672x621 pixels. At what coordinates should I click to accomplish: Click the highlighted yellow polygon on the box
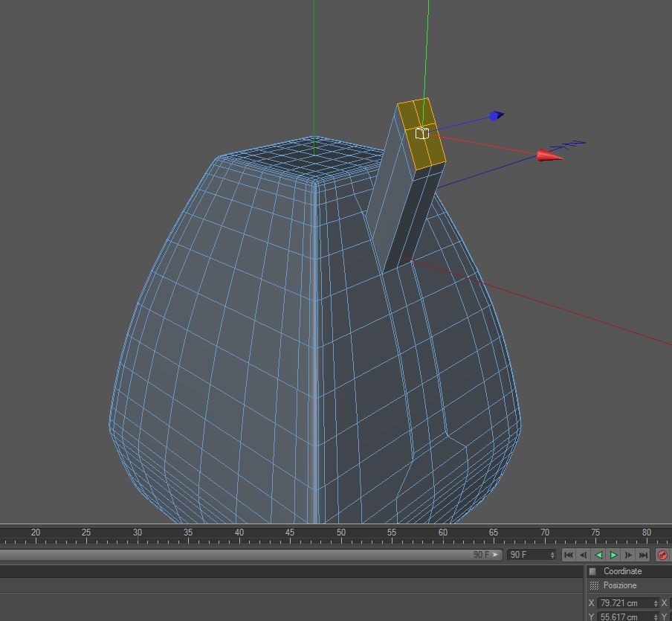tap(421, 133)
